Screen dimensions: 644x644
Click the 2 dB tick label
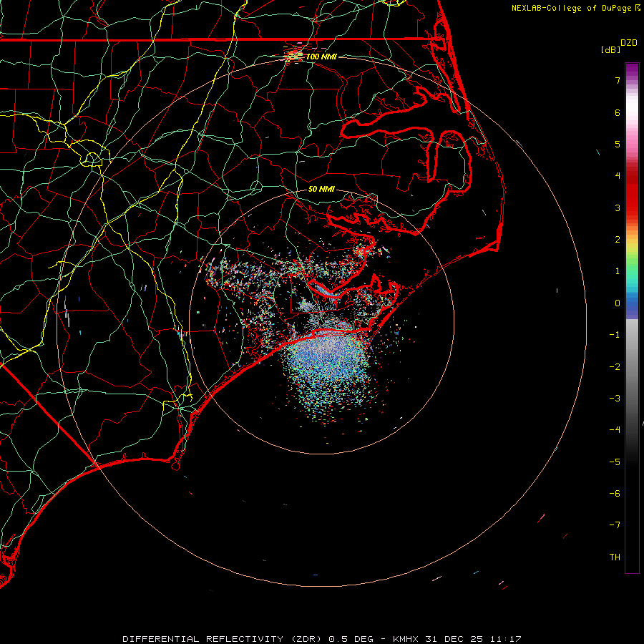coord(618,240)
